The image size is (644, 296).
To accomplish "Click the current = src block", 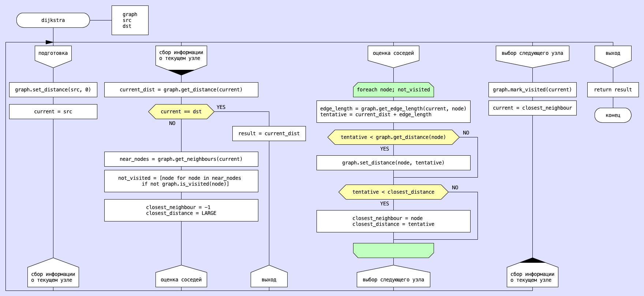I will coord(53,111).
